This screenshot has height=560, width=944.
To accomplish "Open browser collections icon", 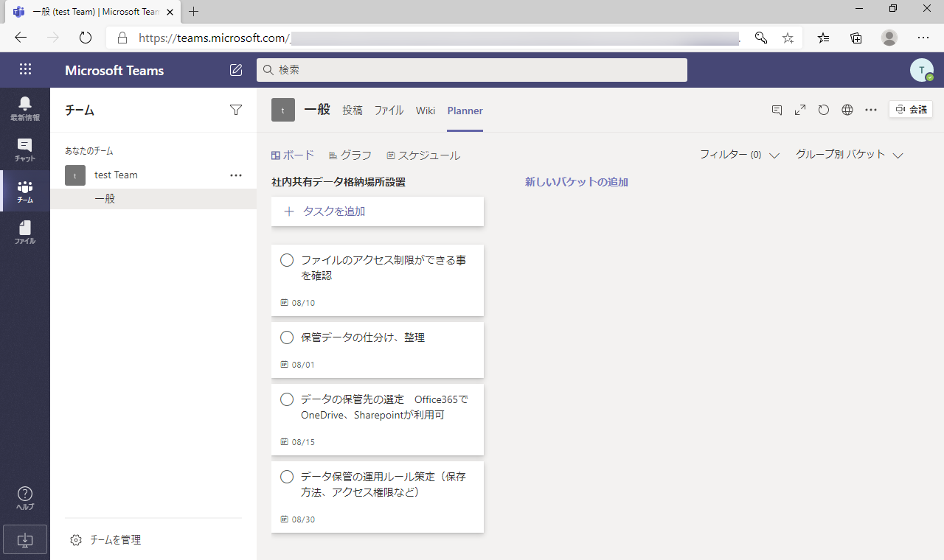I will (856, 38).
